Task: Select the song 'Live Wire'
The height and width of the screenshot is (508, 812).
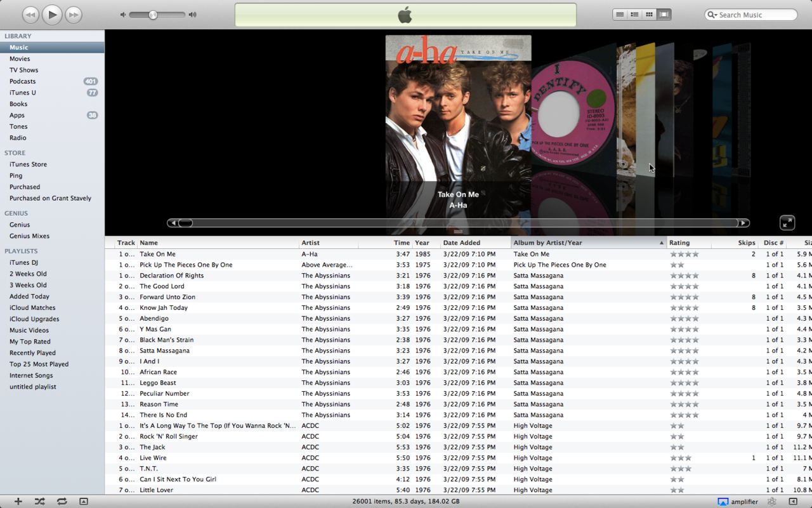Action: coord(153,458)
